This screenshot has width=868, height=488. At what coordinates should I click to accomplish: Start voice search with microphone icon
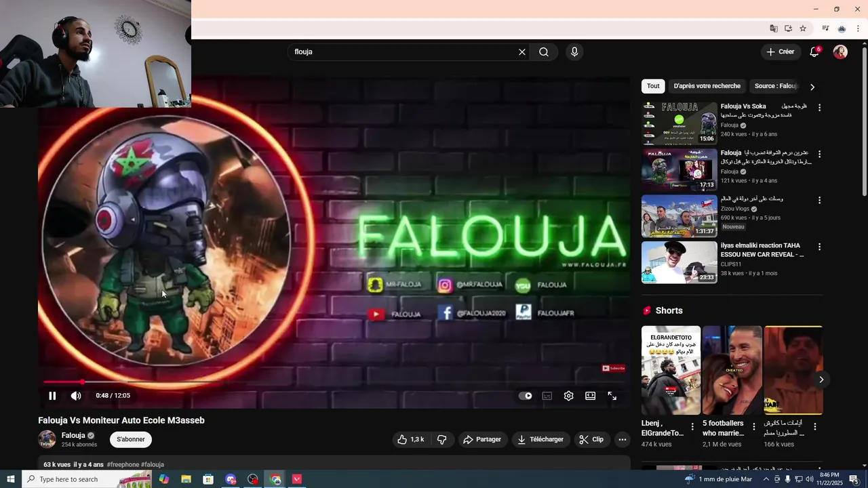[x=574, y=52]
